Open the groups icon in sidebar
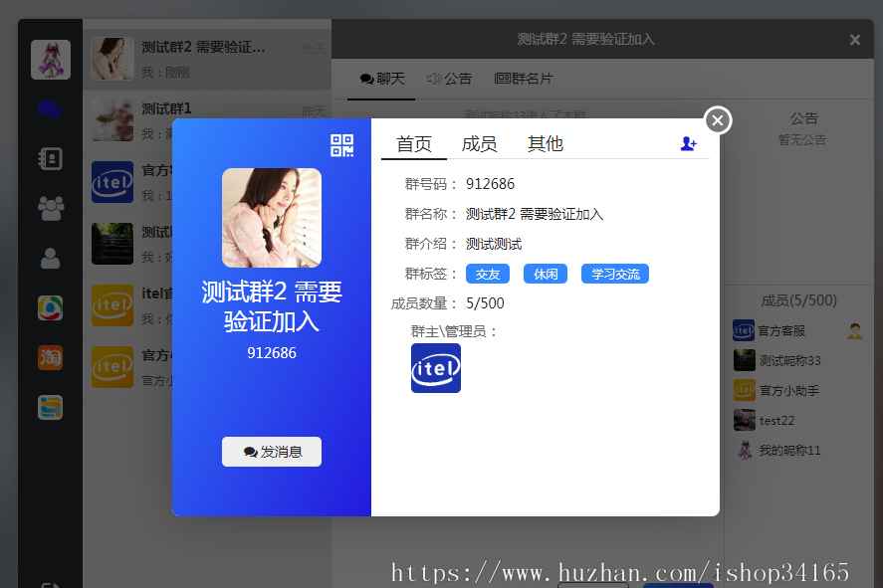Viewport: 883px width, 588px height. pyautogui.click(x=50, y=208)
